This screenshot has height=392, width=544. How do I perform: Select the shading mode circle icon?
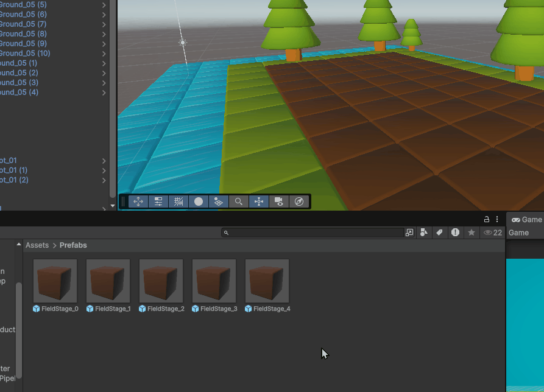(x=199, y=201)
